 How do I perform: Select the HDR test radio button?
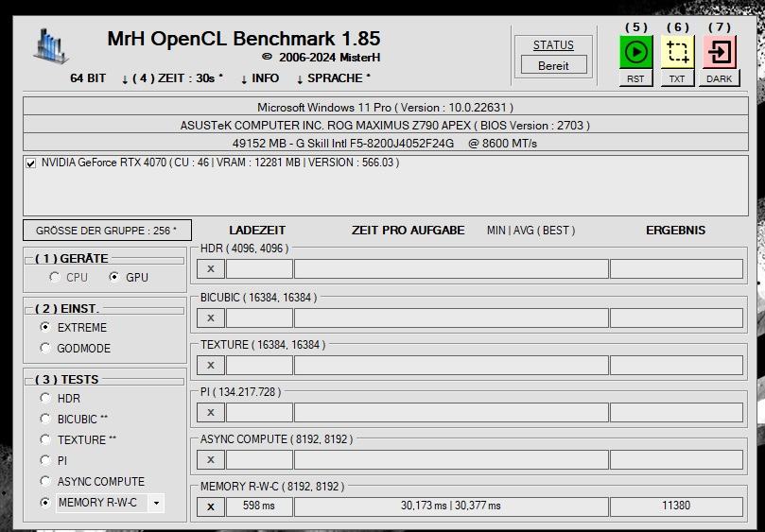45,399
